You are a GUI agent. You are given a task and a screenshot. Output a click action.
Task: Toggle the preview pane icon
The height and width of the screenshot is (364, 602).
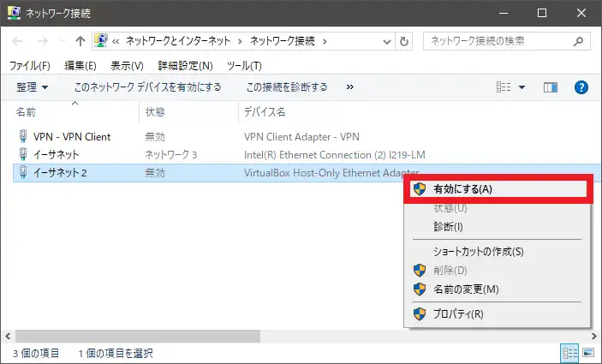pyautogui.click(x=550, y=87)
